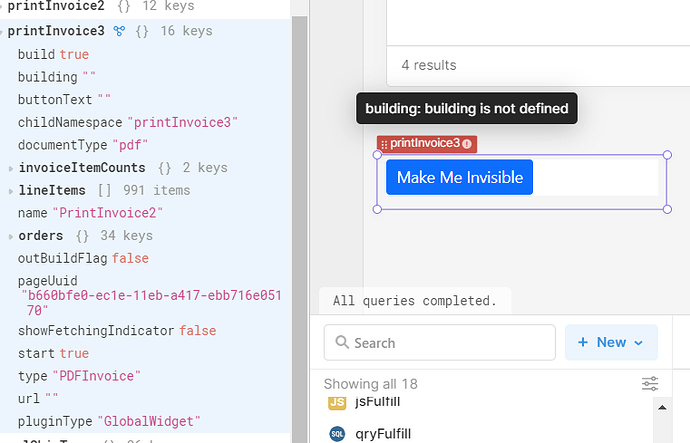Click the SQL icon next to qryFulfill

coord(337,434)
